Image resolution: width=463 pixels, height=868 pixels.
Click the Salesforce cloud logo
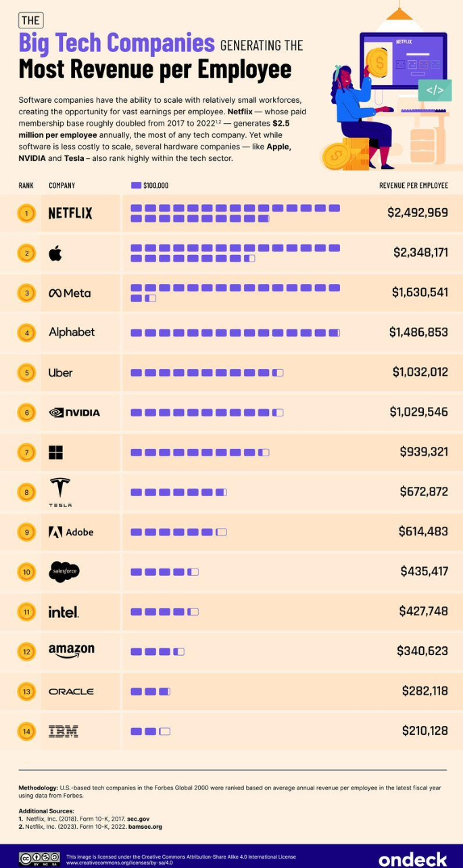tap(64, 572)
